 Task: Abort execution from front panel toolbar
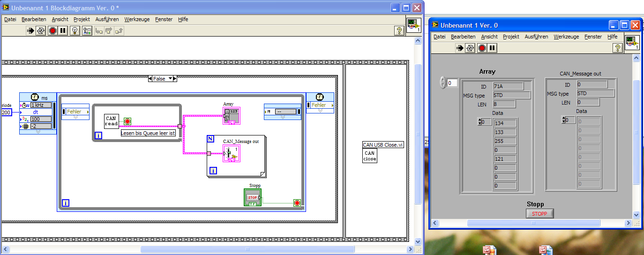pos(481,48)
